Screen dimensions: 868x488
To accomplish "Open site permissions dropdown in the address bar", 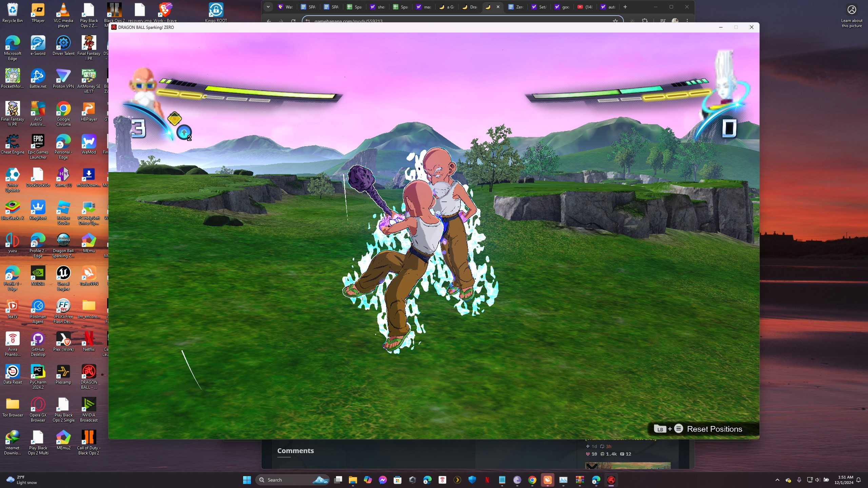I will pyautogui.click(x=308, y=21).
